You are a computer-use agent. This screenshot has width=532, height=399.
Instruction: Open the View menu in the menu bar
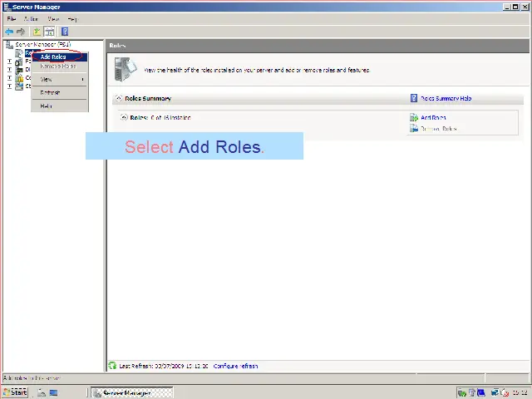53,19
